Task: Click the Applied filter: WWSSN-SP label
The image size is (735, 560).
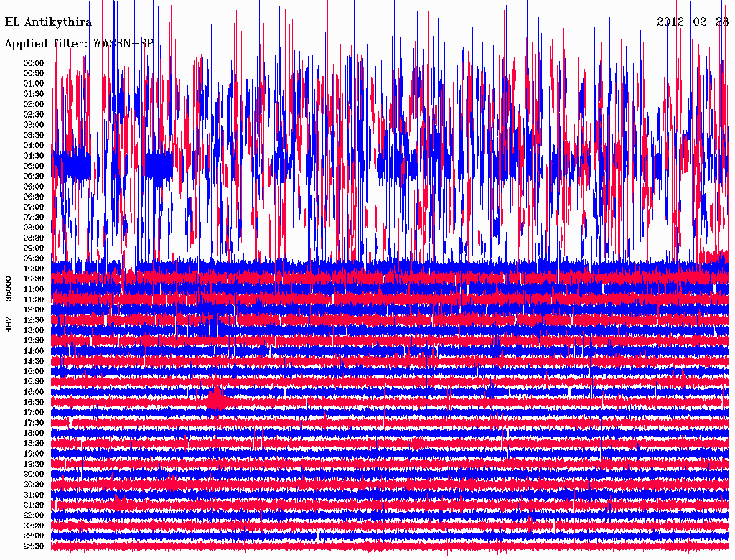Action: coord(79,44)
